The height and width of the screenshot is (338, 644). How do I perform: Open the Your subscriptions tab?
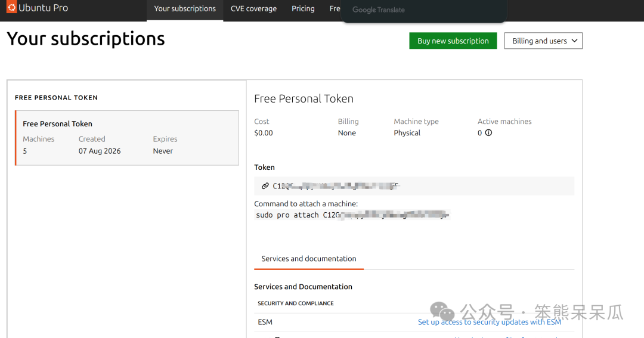[185, 9]
